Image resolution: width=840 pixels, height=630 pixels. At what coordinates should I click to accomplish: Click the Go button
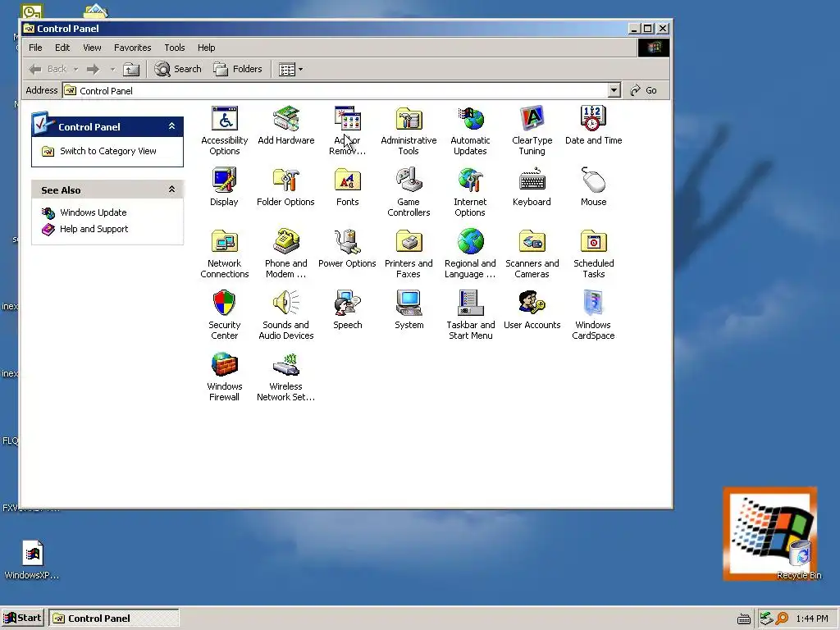tap(643, 90)
